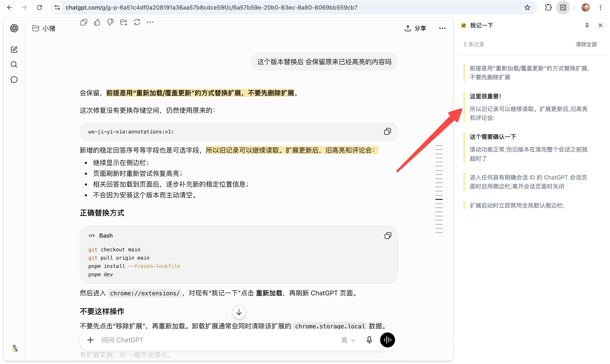610x364 pixels.
Task: Start a new chat with the compose icon
Action: pyautogui.click(x=14, y=50)
